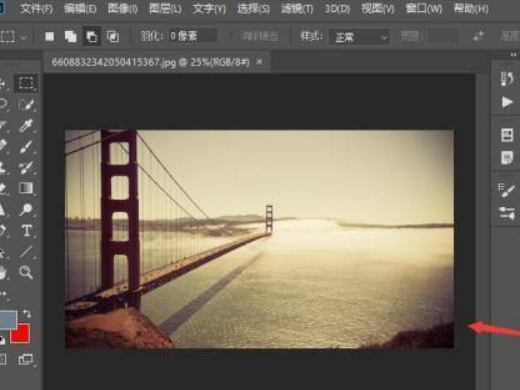The width and height of the screenshot is (520, 390).
Task: Open the History panel icon
Action: coord(507,79)
